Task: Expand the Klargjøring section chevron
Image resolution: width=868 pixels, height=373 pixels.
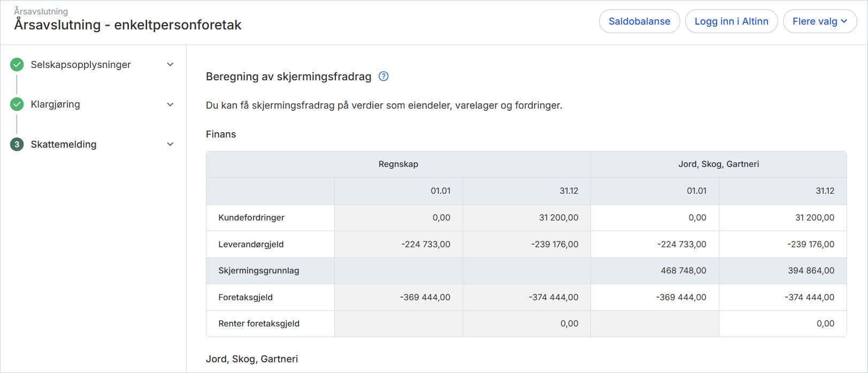Action: point(170,104)
